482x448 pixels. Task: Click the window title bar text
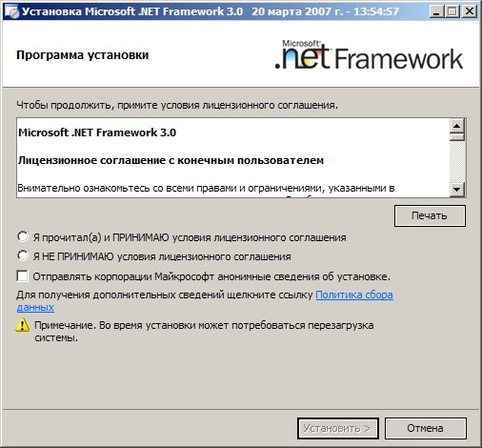click(x=211, y=11)
